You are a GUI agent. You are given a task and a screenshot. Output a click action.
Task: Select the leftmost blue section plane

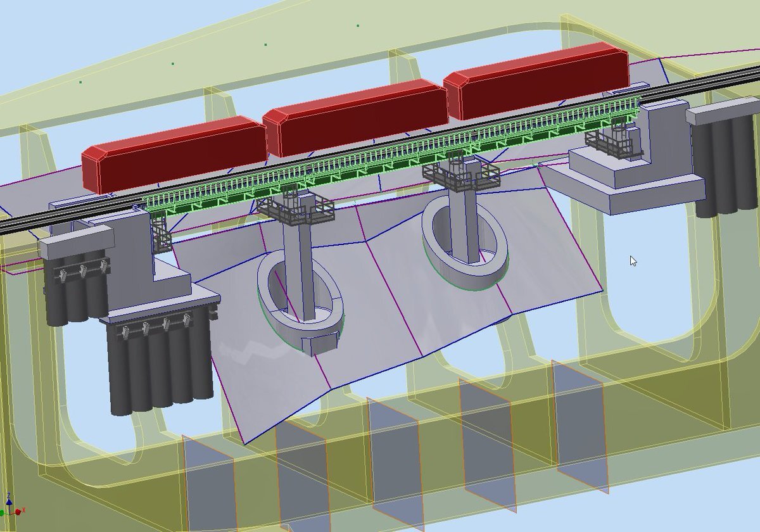pos(209,484)
